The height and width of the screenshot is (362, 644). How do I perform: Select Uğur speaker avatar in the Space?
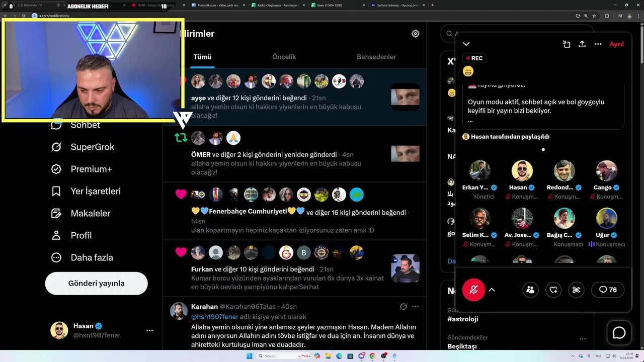click(607, 218)
